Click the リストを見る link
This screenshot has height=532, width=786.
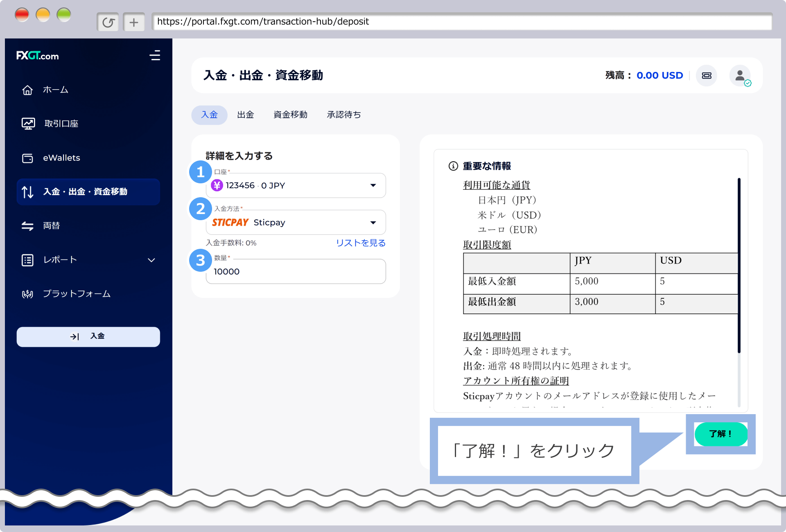(x=361, y=243)
